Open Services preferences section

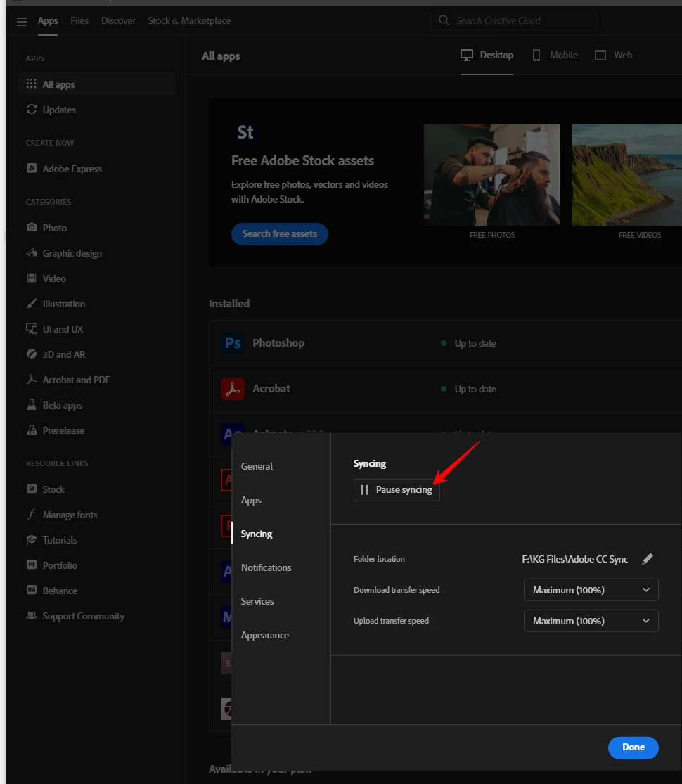257,601
